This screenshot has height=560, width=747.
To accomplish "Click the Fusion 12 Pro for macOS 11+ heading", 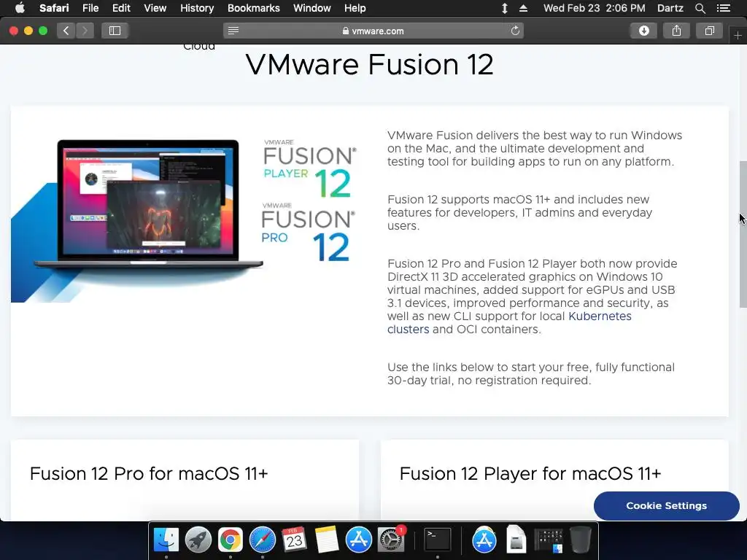I will point(149,474).
